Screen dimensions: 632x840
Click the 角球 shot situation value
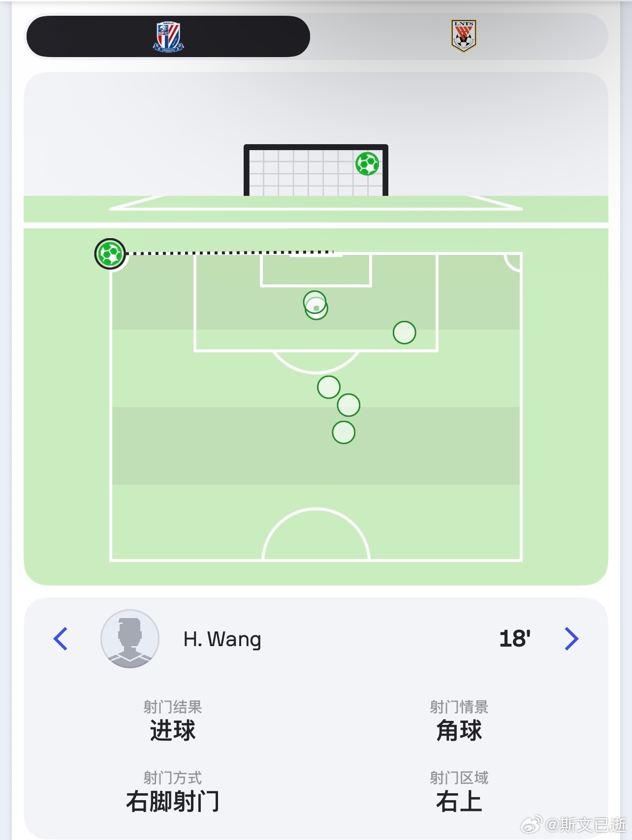(459, 730)
